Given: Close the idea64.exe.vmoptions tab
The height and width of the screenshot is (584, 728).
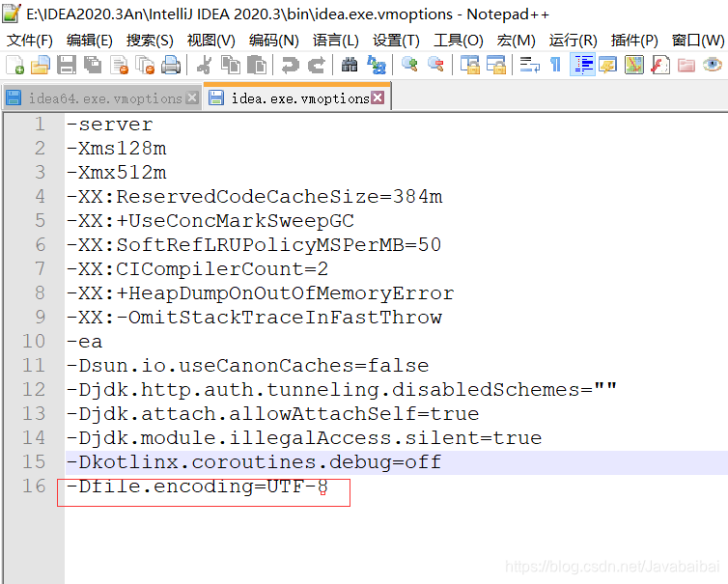Looking at the screenshot, I should click(192, 97).
